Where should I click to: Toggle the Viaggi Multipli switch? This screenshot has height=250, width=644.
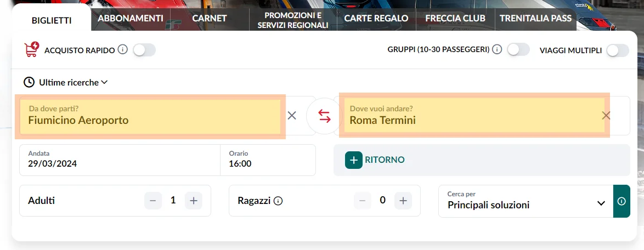[617, 50]
